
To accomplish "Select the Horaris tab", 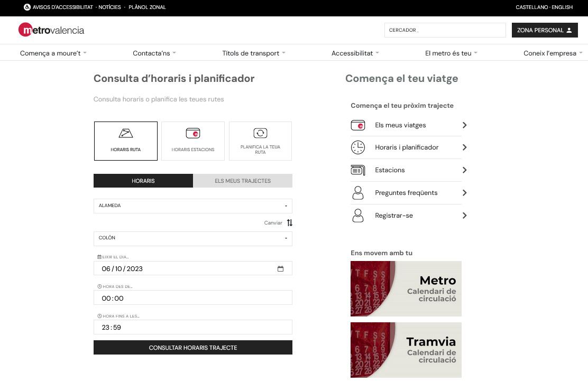I will (x=143, y=181).
